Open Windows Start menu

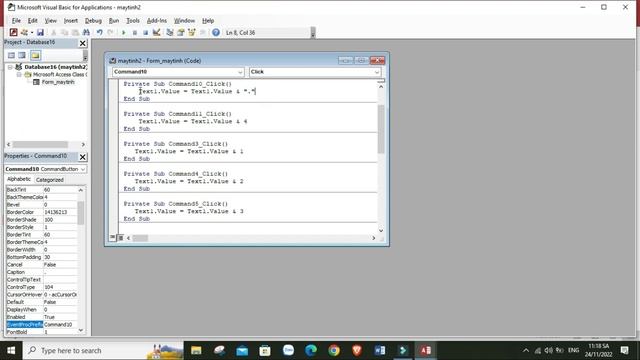click(11, 350)
